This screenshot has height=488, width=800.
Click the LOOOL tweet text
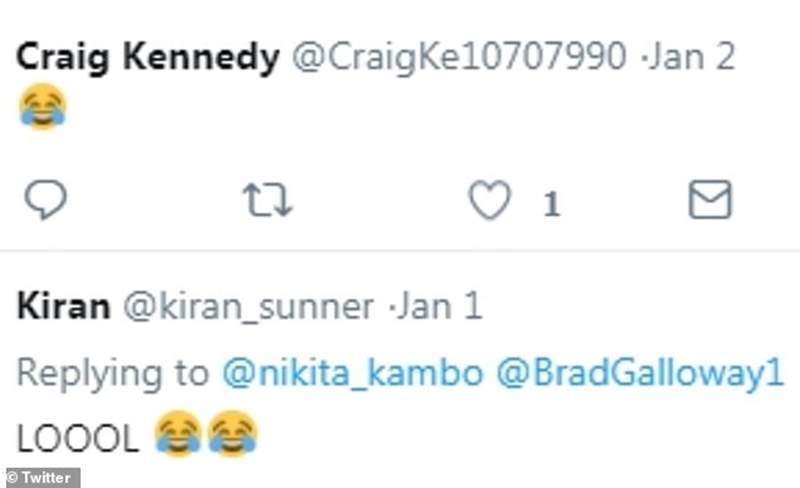[78, 437]
